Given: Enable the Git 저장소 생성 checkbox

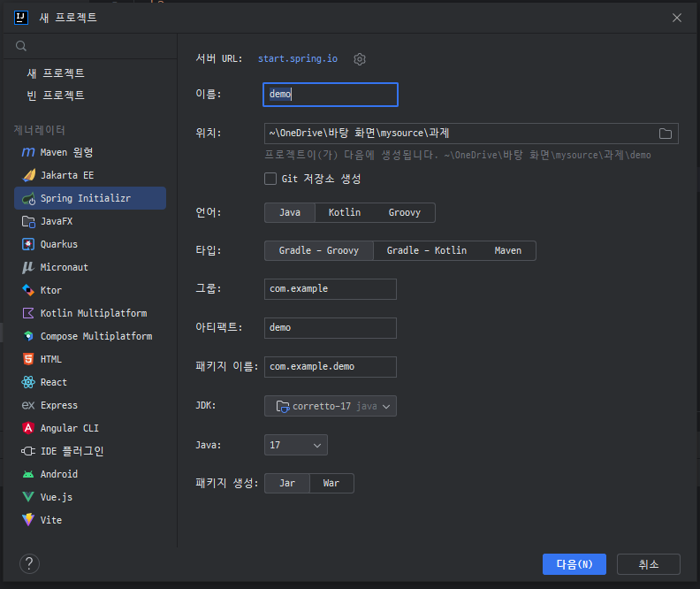Looking at the screenshot, I should (270, 179).
